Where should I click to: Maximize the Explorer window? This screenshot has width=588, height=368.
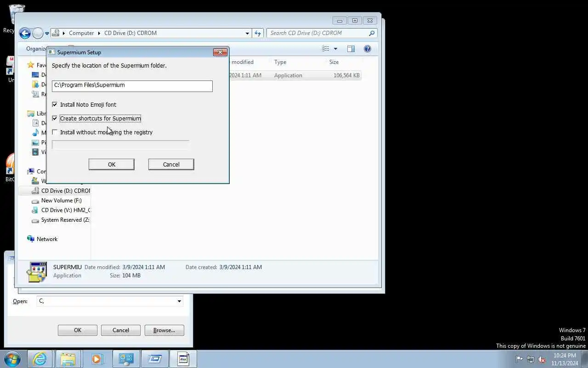tap(355, 21)
